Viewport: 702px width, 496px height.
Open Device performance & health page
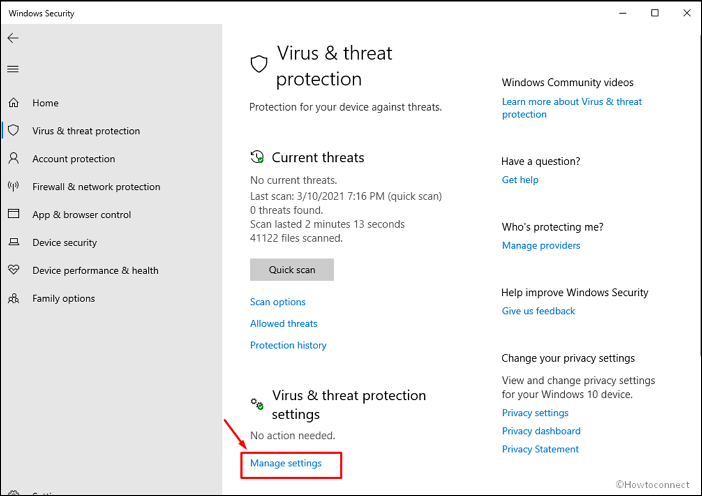pyautogui.click(x=95, y=270)
